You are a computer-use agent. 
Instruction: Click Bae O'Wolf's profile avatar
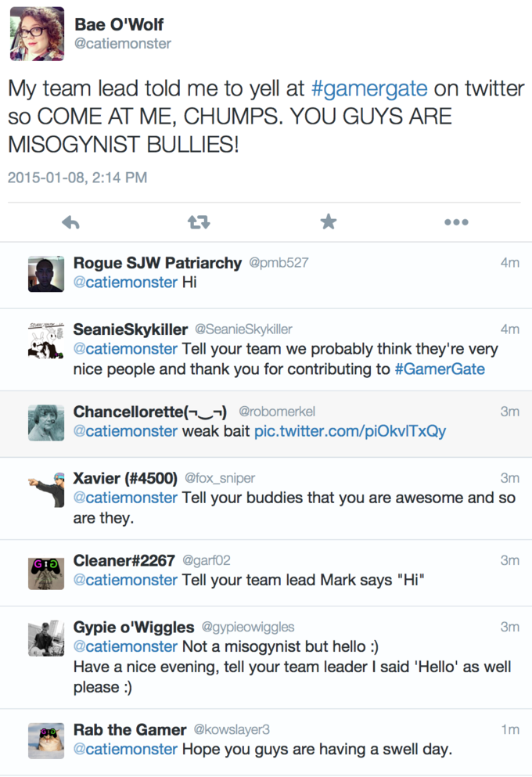tap(37, 34)
